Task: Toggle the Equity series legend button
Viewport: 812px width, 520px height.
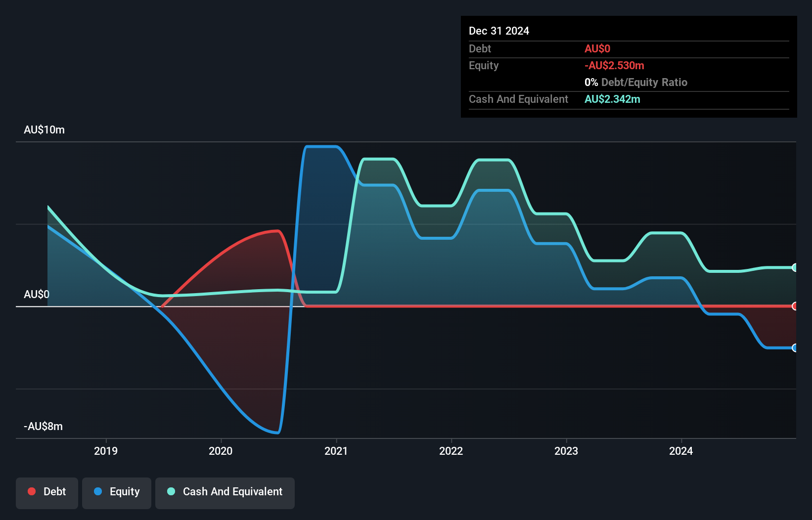Action: point(117,493)
